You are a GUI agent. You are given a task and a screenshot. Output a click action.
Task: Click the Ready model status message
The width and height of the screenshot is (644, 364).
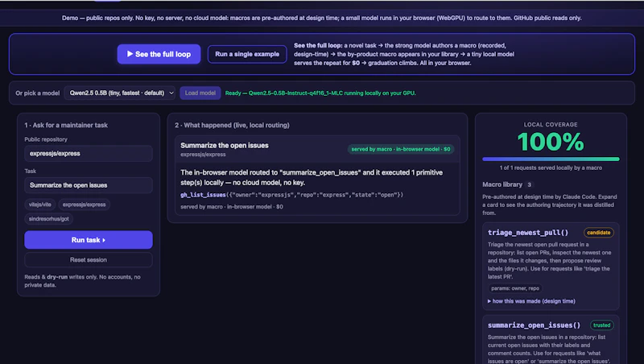[320, 93]
